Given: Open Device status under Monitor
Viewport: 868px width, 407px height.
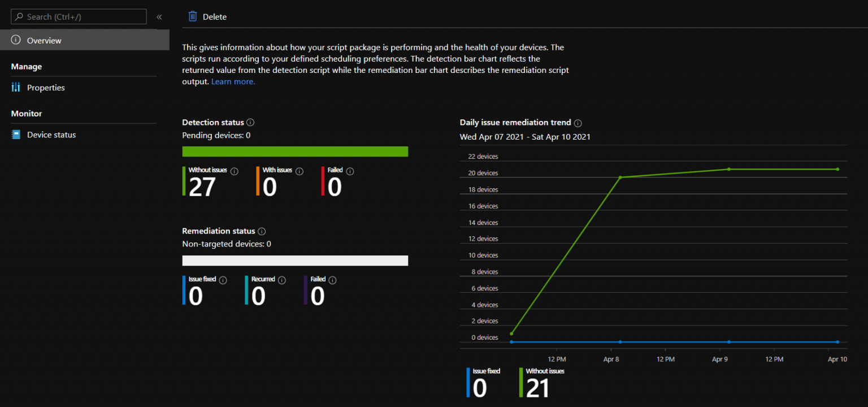Looking at the screenshot, I should point(16,135).
